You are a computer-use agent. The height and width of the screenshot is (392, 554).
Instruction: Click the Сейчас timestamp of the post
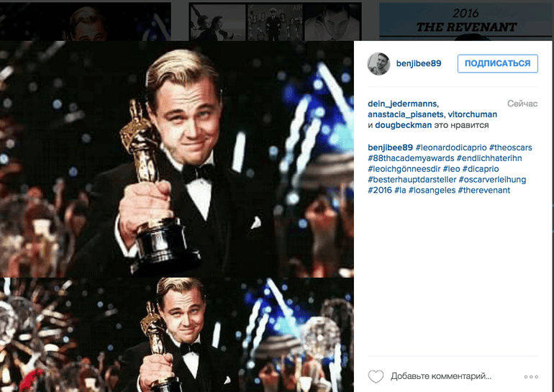tap(522, 104)
